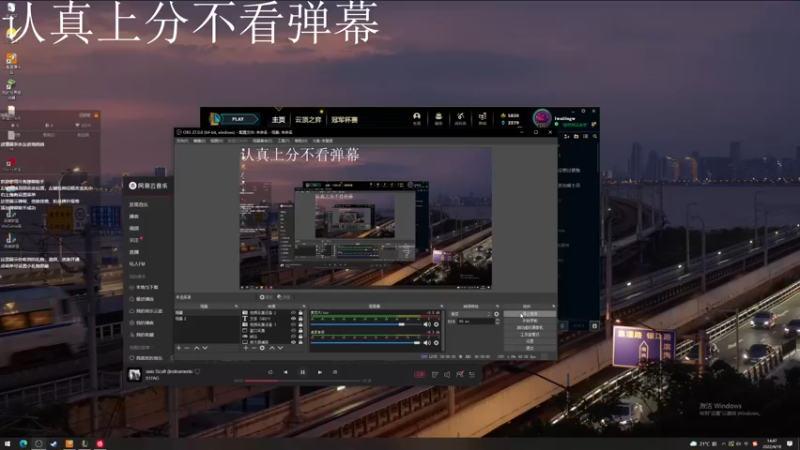Pop out sources dock via header icon
Screen dimensions: 800x450
(304, 306)
